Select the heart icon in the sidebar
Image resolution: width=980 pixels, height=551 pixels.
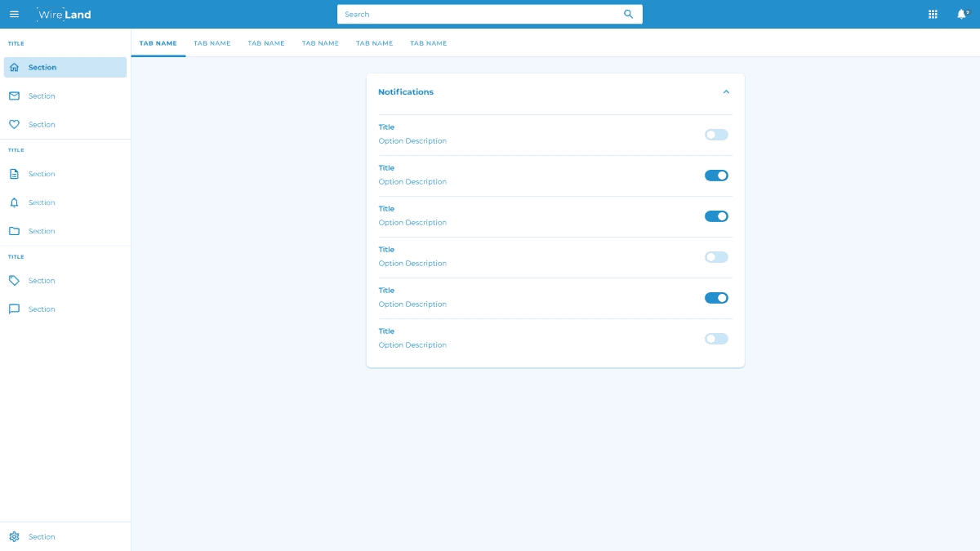14,125
